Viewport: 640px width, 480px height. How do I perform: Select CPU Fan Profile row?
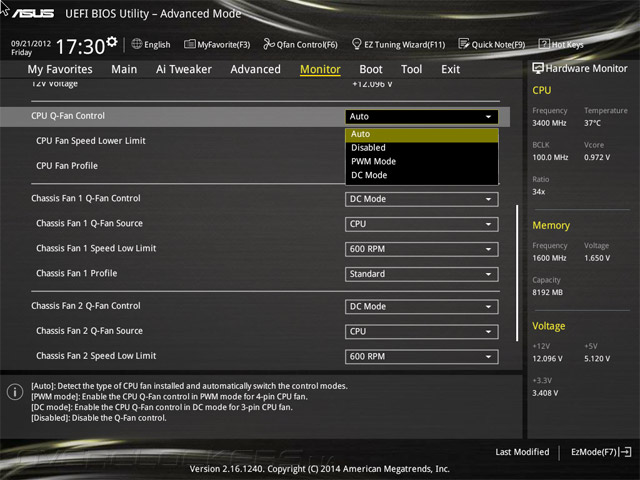point(67,166)
